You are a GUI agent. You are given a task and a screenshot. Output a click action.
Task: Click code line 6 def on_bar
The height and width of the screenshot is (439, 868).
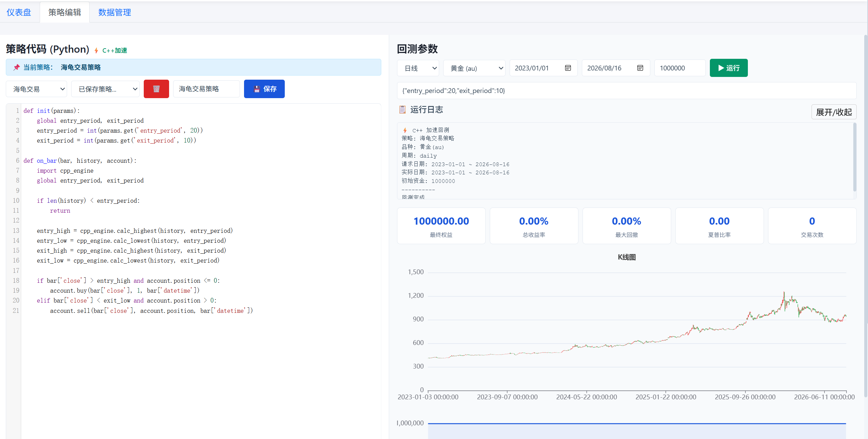coord(80,161)
